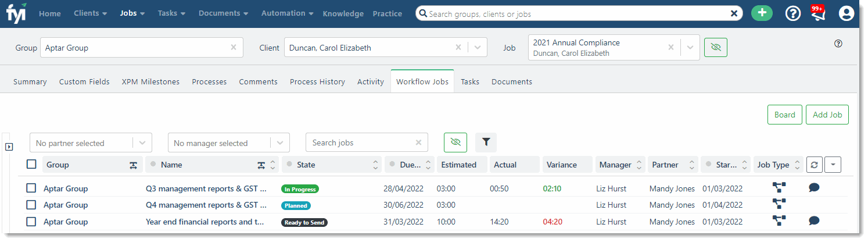Open the Automation menu
The height and width of the screenshot is (242, 868).
pos(288,13)
